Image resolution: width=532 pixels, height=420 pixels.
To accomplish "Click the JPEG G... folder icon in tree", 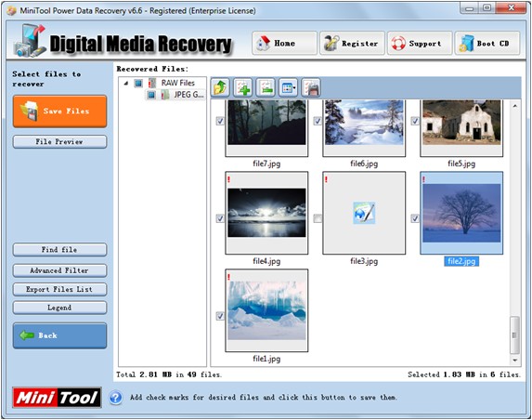I will tap(165, 95).
